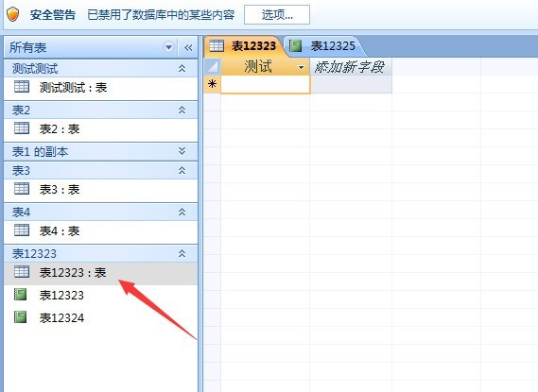Expand the 表1 的副本 group
The height and width of the screenshot is (392, 538).
(182, 151)
